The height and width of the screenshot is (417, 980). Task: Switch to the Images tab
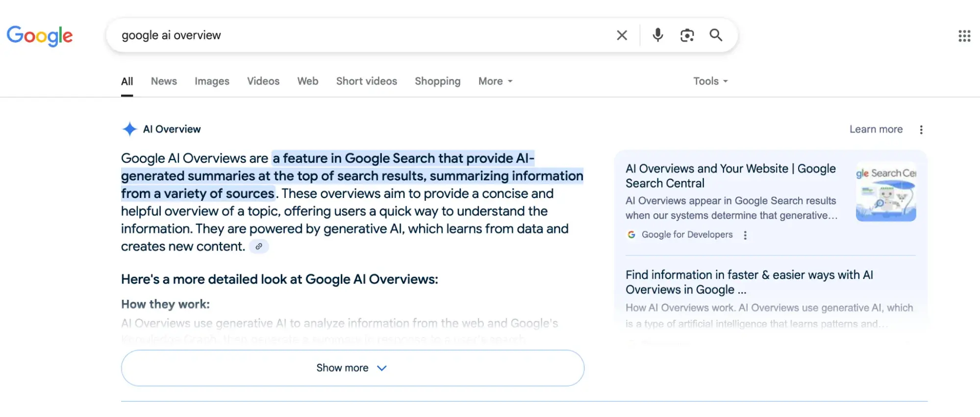212,81
